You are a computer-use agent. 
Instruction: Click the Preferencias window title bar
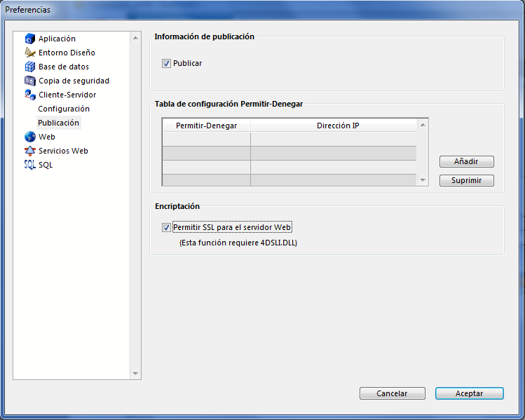coord(262,9)
